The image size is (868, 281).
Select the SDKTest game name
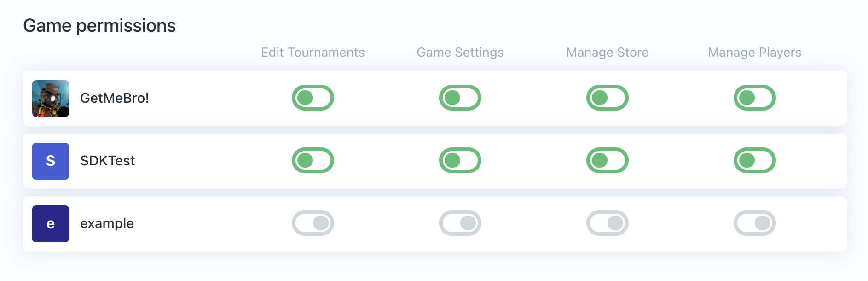point(107,161)
